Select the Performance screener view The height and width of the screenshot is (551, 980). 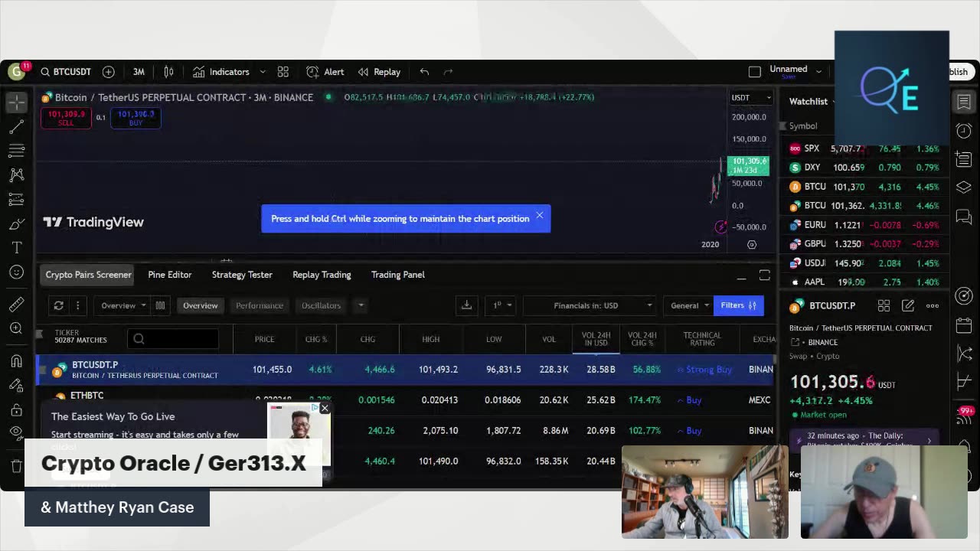260,305
